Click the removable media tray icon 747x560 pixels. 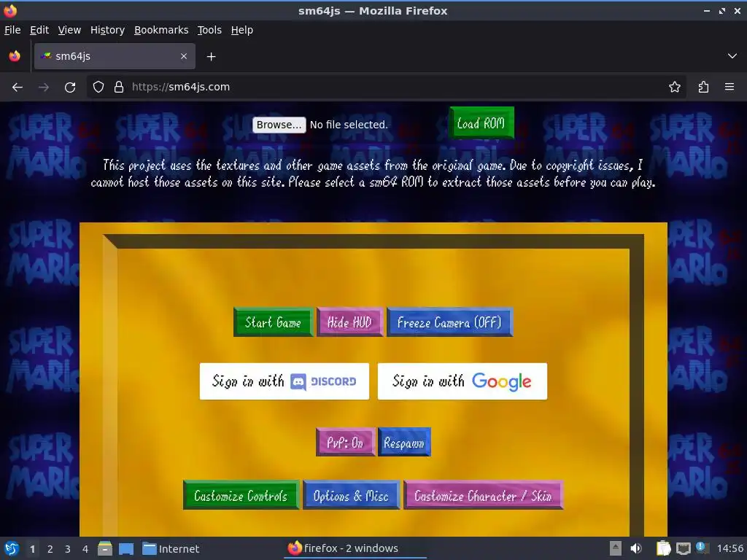tap(616, 548)
